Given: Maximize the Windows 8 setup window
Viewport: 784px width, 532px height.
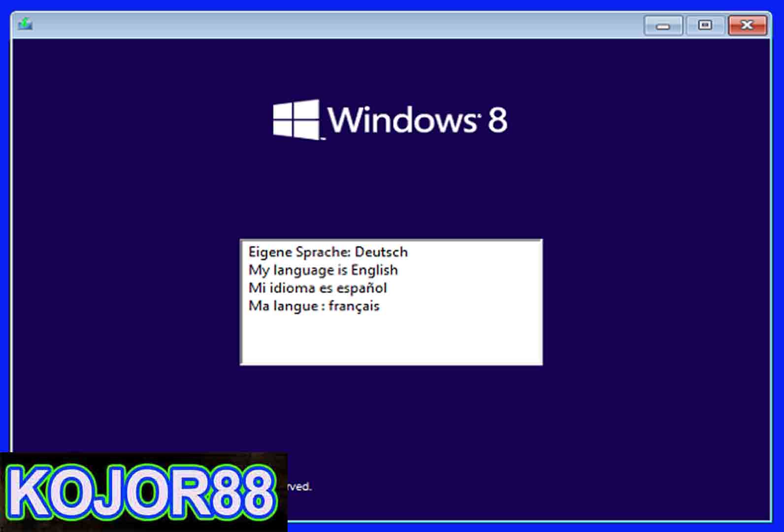Looking at the screenshot, I should [x=705, y=25].
